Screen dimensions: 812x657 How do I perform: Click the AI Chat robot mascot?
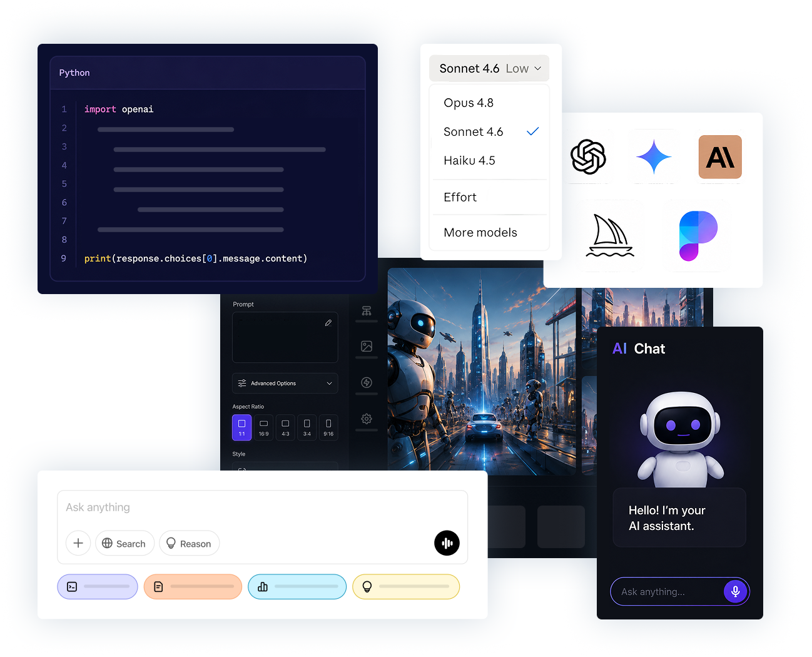(680, 439)
